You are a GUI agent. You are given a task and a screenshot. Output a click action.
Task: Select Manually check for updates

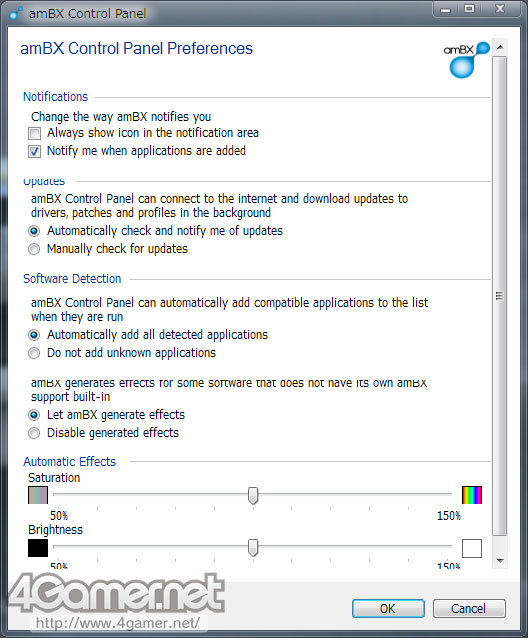(x=34, y=249)
